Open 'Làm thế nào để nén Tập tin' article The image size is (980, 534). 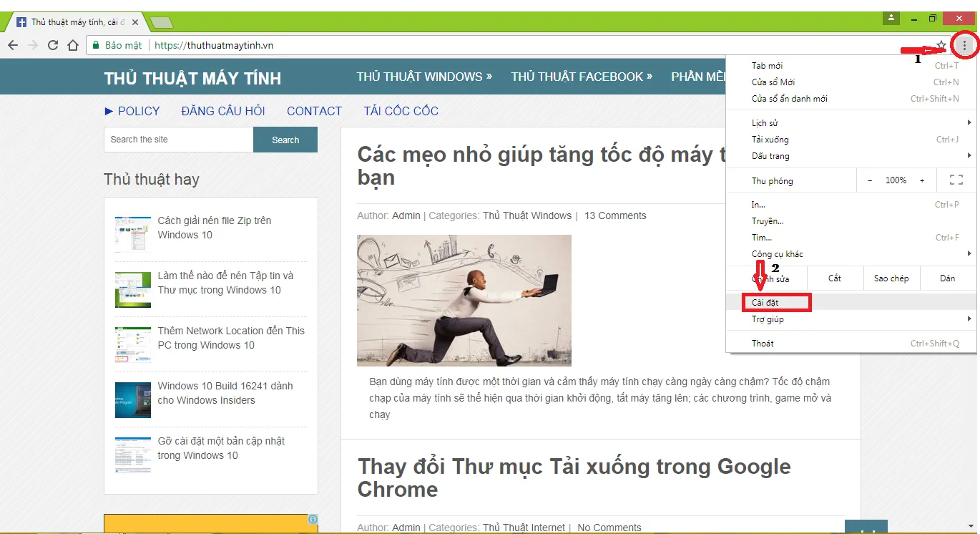pyautogui.click(x=225, y=283)
